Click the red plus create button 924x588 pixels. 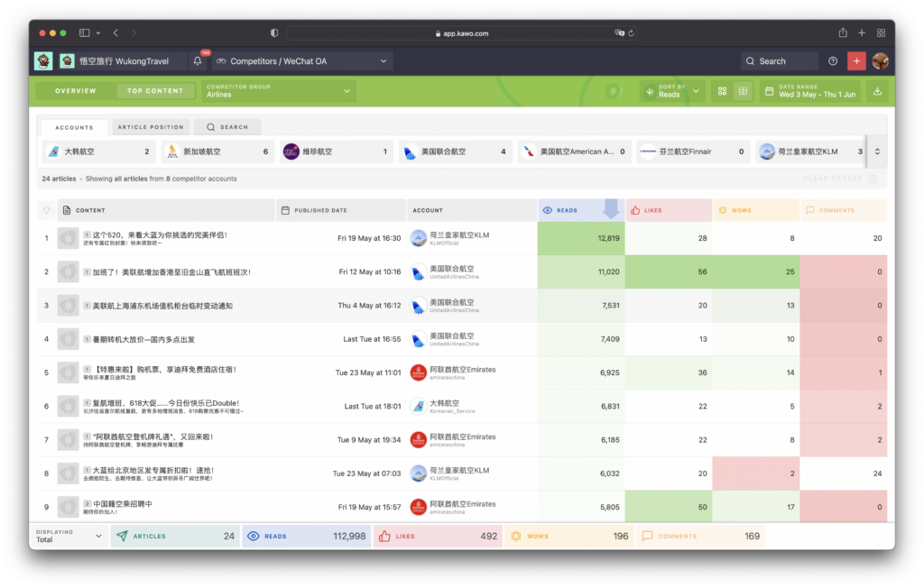856,60
